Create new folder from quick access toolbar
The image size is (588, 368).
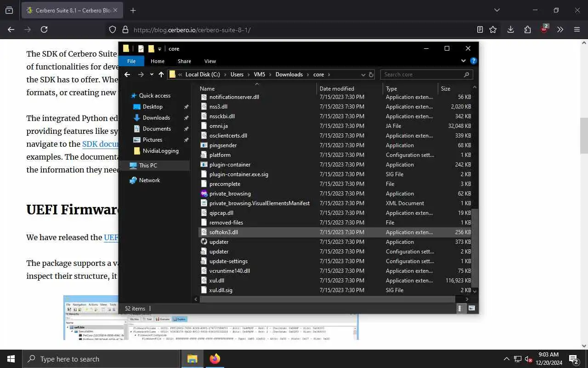[151, 48]
